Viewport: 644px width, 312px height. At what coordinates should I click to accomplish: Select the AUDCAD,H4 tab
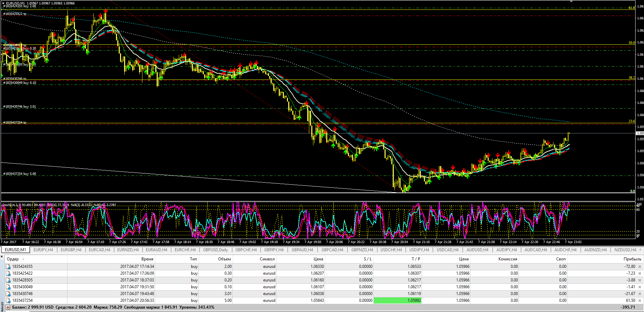click(535, 250)
